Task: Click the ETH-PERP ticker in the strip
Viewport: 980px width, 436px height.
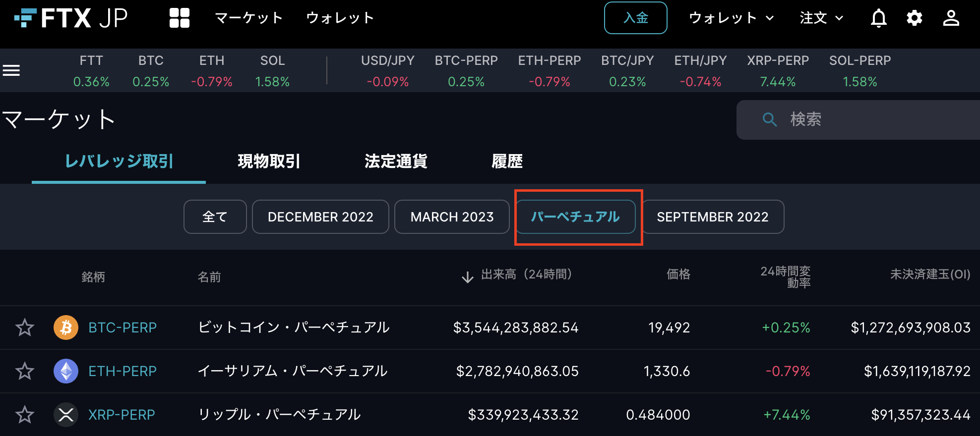Action: 550,71
